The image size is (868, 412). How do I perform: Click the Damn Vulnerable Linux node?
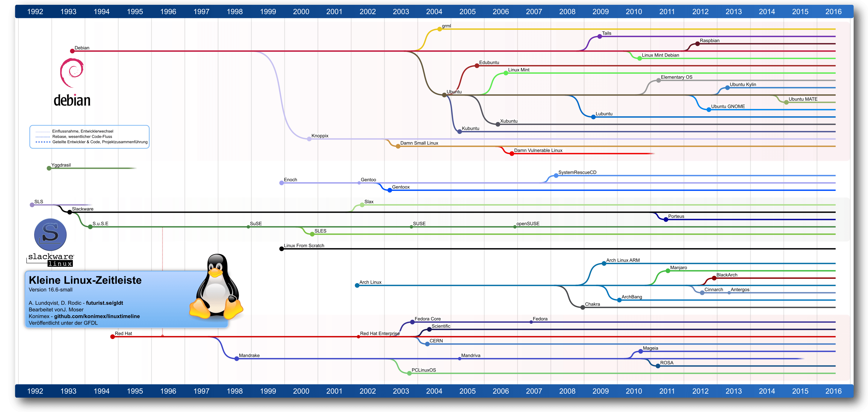512,154
